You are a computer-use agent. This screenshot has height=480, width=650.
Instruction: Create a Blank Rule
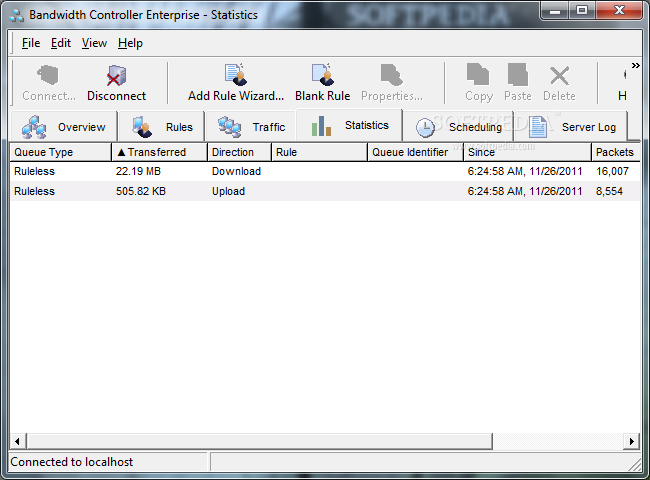point(323,83)
